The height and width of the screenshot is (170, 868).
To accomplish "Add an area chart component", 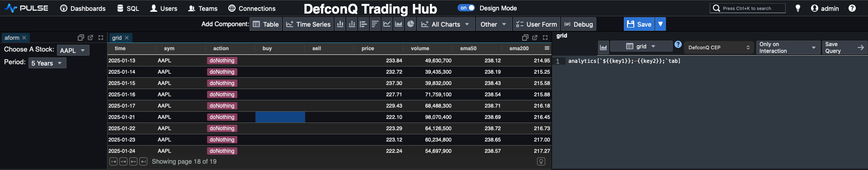I will [399, 24].
